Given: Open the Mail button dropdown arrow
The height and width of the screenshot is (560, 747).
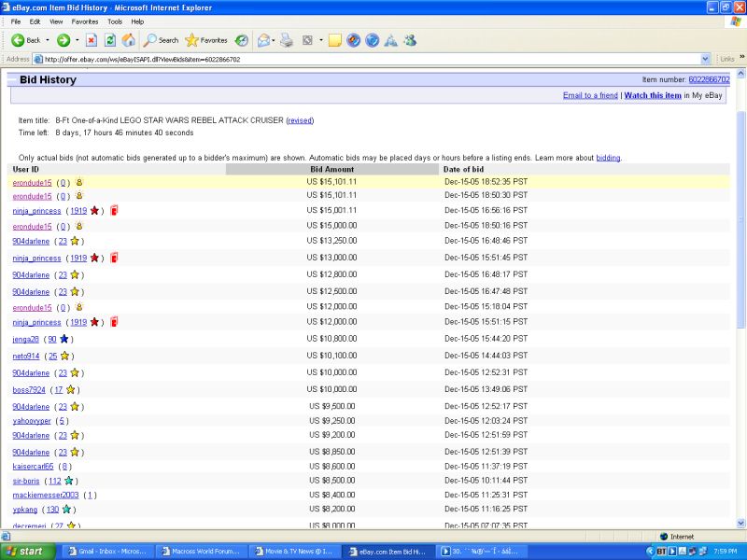Looking at the screenshot, I should click(x=273, y=40).
